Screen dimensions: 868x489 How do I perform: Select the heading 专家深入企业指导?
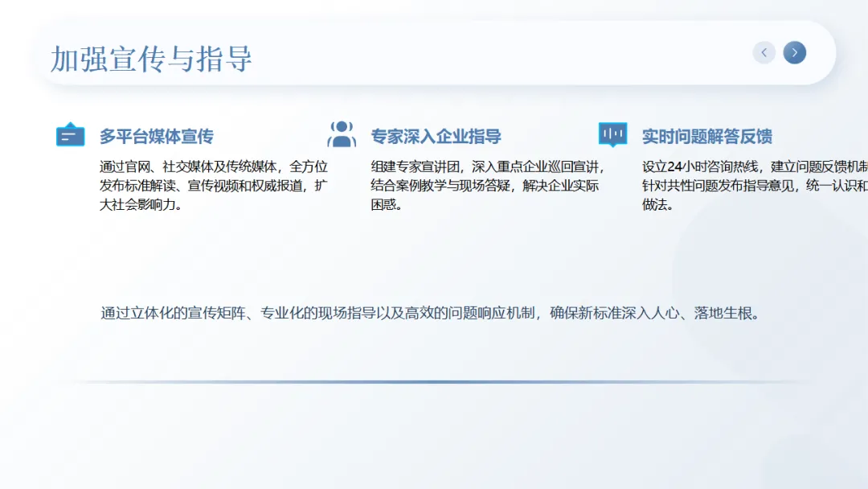(x=436, y=136)
